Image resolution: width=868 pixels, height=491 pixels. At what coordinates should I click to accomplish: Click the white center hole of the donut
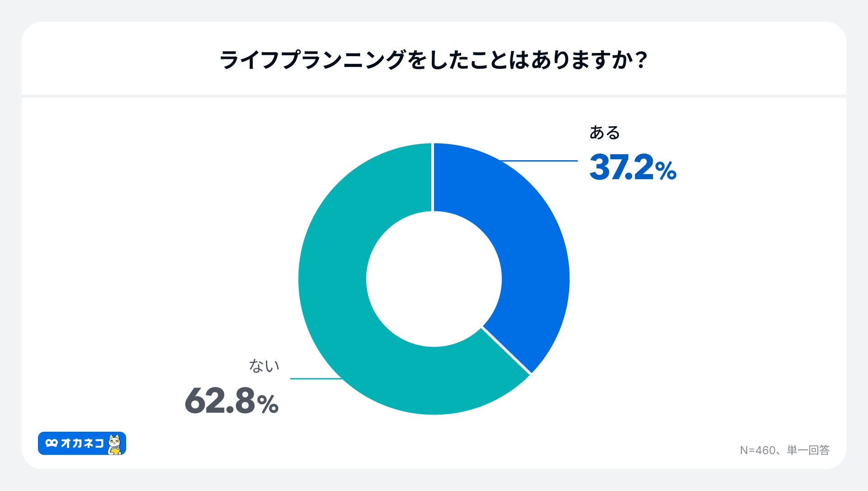(x=434, y=279)
